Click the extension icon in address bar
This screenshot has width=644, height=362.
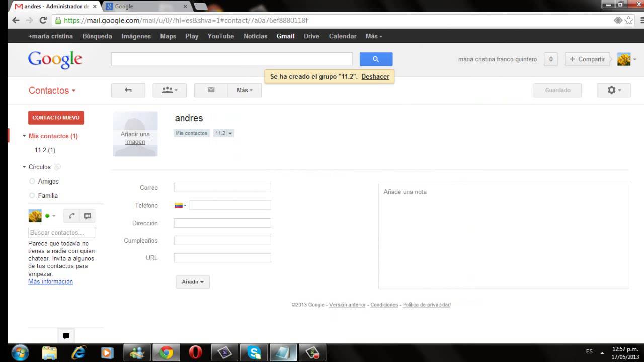(x=618, y=21)
